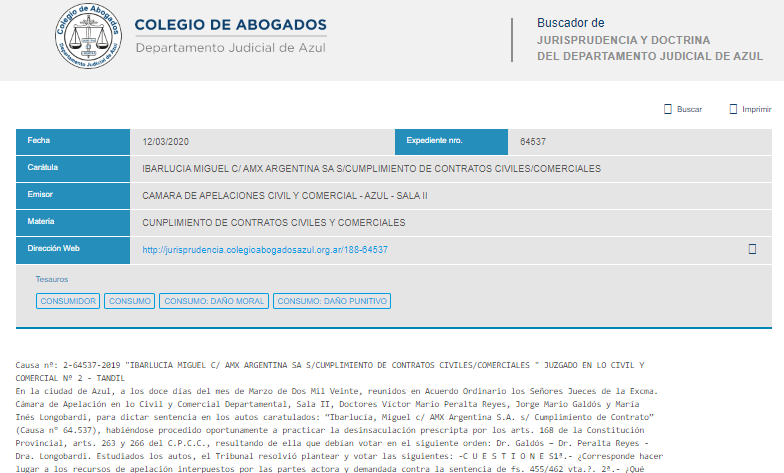Click the icon beside Buscar
Viewport: 784px width, 473px height.
668,109
